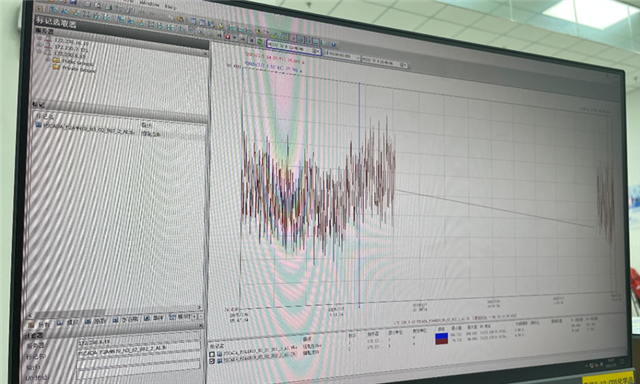640x384 pixels.
Task: Open the Window menu
Action: (x=149, y=4)
